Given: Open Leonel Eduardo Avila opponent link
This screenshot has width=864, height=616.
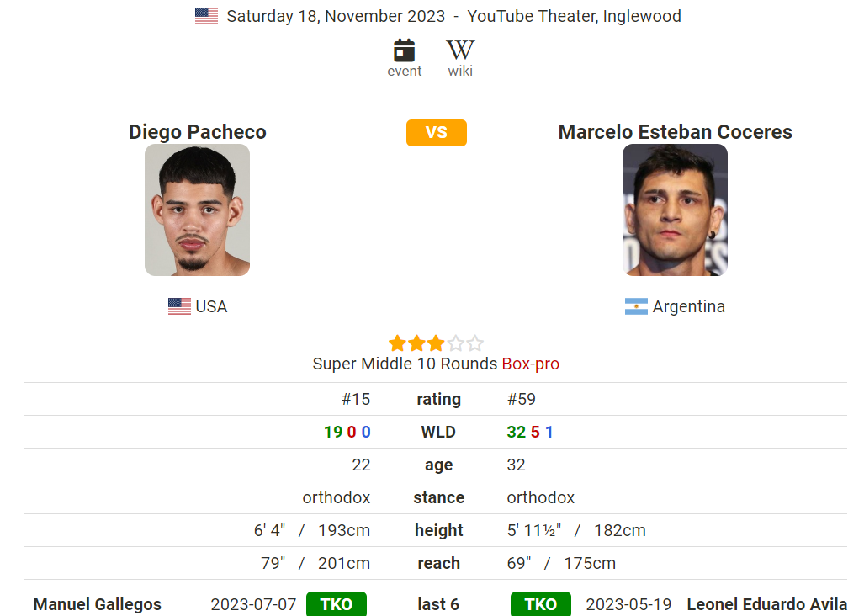Looking at the screenshot, I should (767, 604).
